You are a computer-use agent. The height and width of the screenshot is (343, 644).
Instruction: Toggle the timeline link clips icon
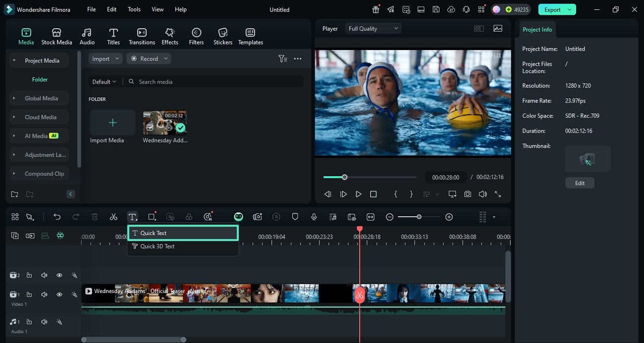point(30,236)
